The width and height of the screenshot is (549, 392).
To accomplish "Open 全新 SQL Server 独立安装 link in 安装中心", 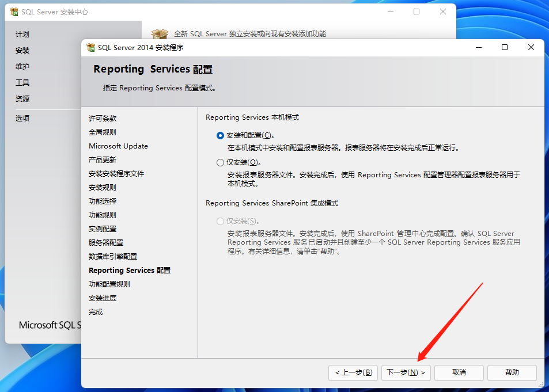I will pos(250,33).
